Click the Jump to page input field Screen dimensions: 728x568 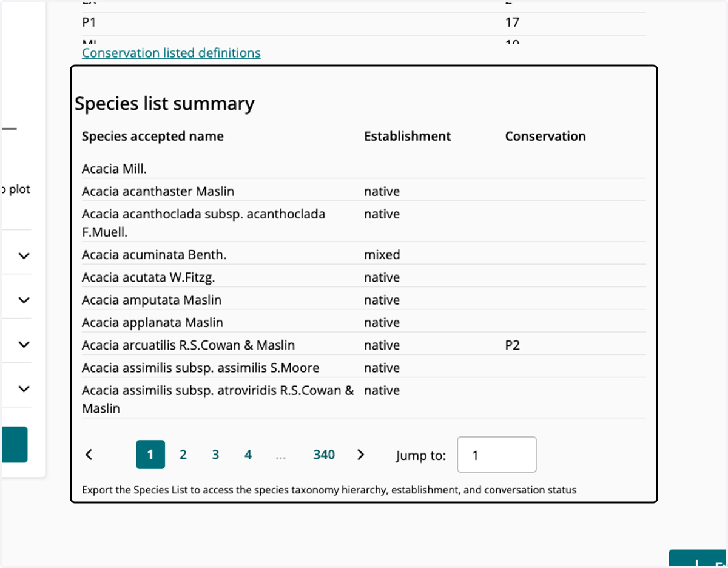pos(497,455)
